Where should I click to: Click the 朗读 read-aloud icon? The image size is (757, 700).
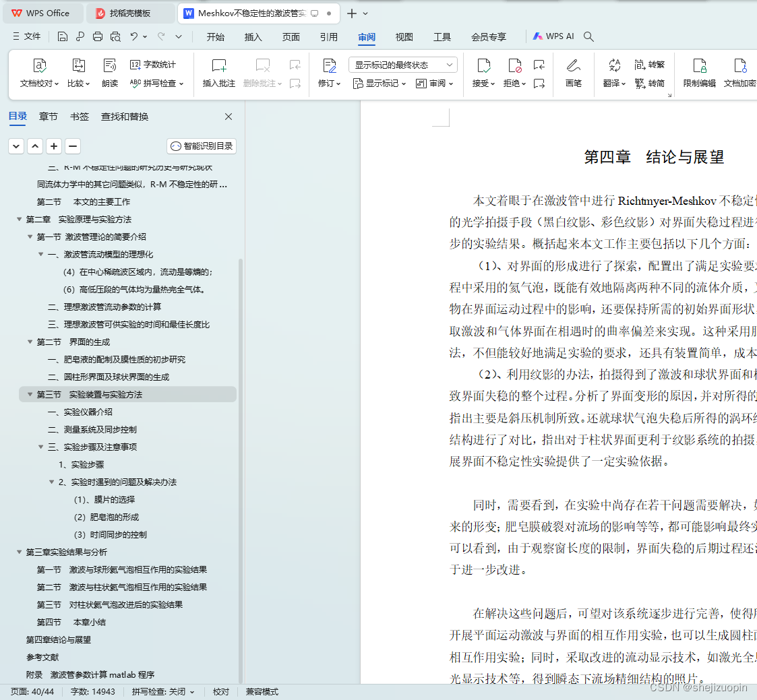[110, 73]
